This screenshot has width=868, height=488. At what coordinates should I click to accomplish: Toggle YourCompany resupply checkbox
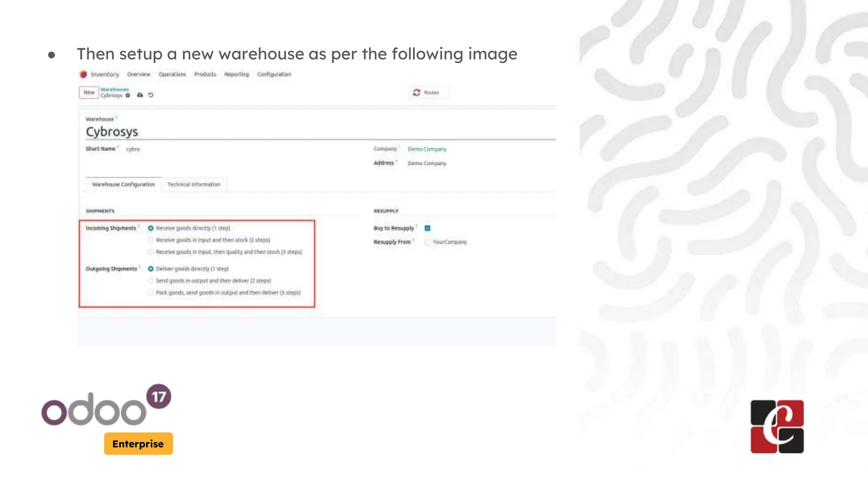tap(427, 242)
